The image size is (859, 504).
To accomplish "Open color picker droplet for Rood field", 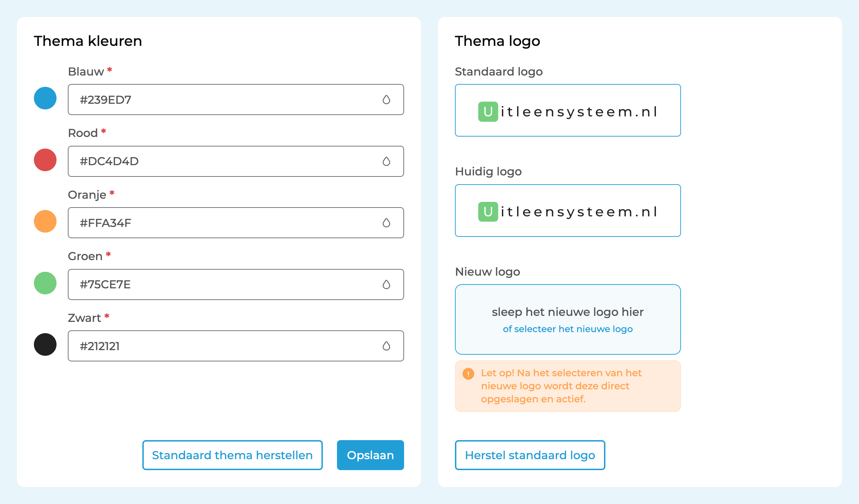I will 386,161.
